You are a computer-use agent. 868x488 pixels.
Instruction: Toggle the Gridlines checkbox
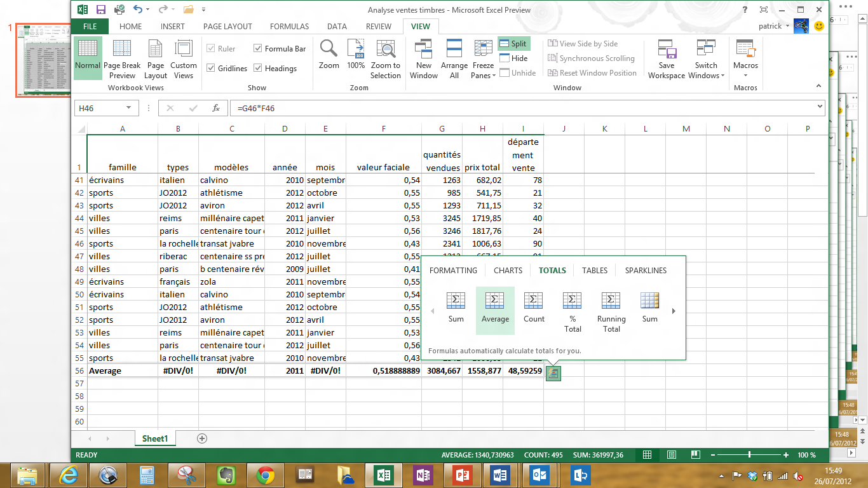[211, 68]
